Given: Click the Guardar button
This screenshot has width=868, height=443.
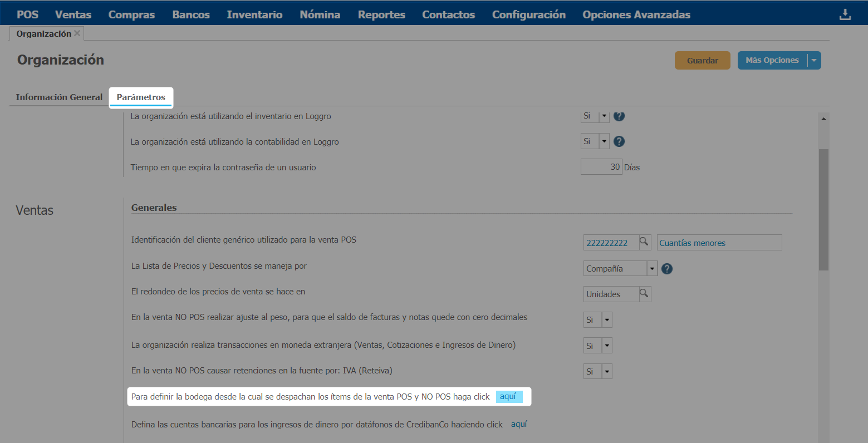Looking at the screenshot, I should [x=702, y=60].
